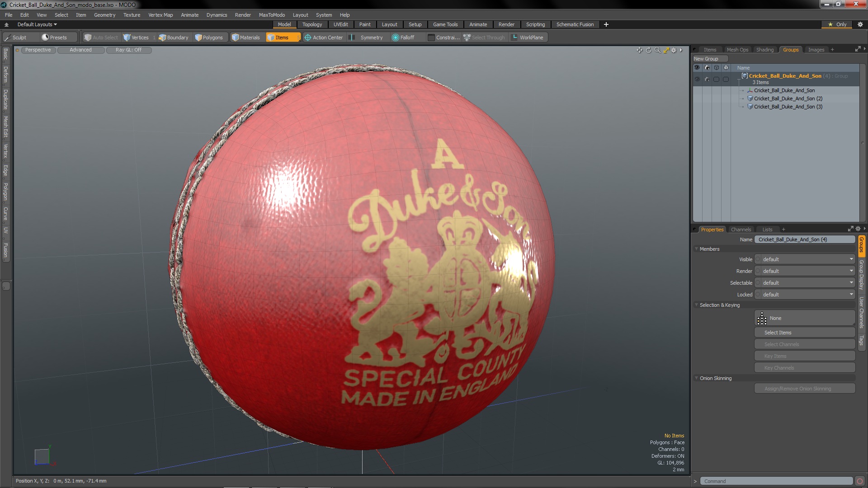Click the Properties panel gear icon
The image size is (868, 488).
pos(858,229)
